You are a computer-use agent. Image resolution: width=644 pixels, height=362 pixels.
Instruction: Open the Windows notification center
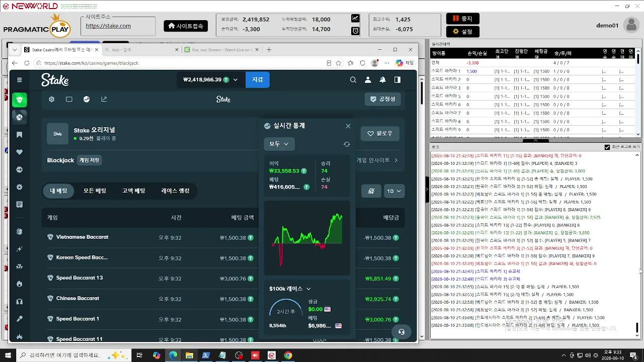(x=633, y=355)
